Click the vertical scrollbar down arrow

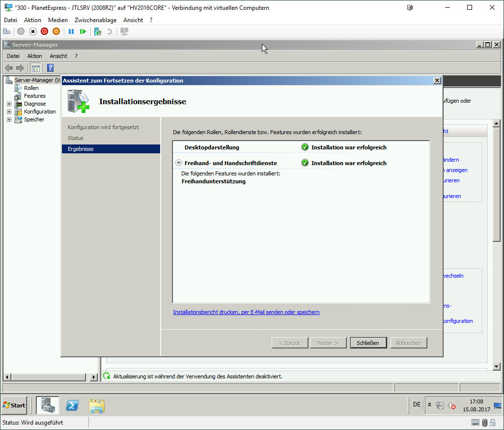(x=496, y=366)
